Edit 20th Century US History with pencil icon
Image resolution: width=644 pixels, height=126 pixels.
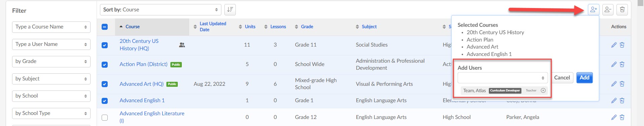614,45
